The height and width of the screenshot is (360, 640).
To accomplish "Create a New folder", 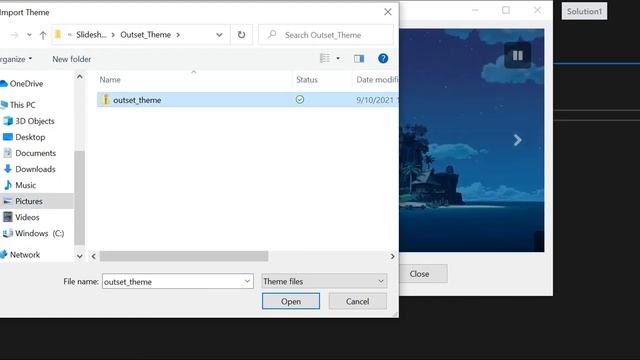I will tap(71, 59).
